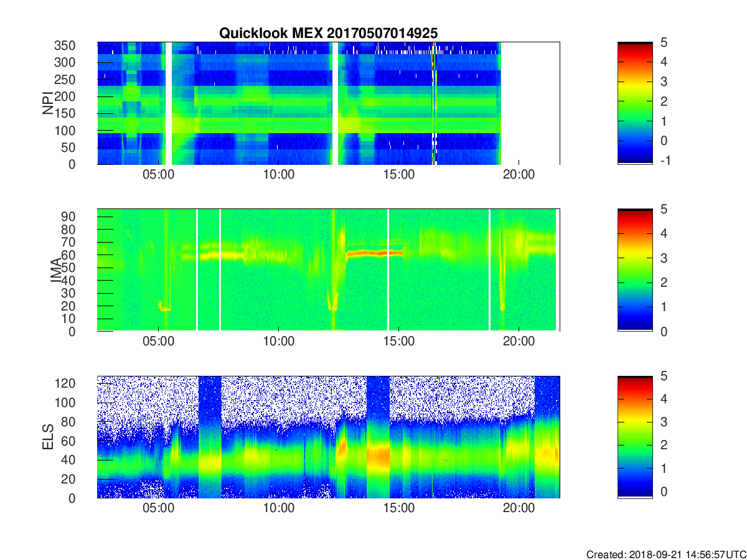Select the IMA y-axis label
The image size is (747, 560).
[x=57, y=270]
